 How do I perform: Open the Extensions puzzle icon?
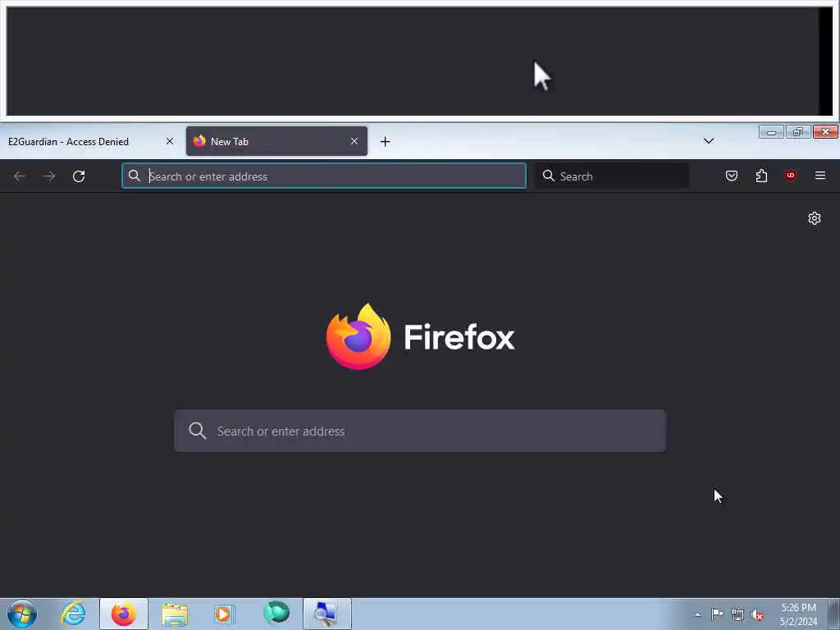761,176
